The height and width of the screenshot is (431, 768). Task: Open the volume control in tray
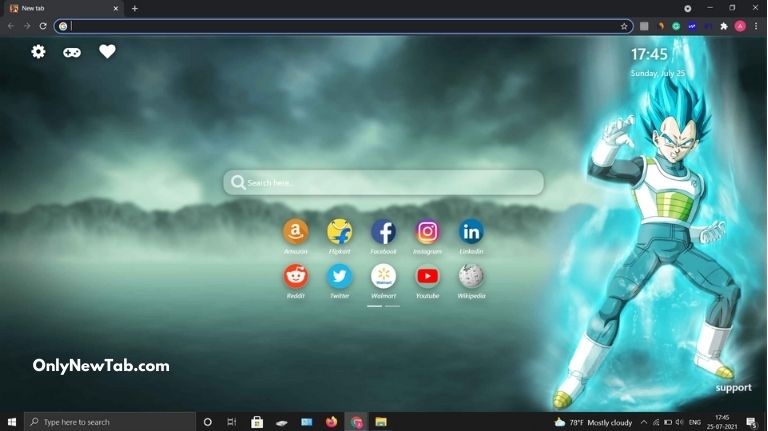680,422
